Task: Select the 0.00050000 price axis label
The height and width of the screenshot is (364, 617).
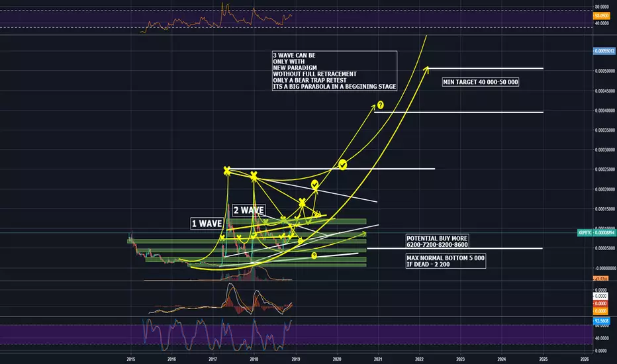Action: pos(605,71)
